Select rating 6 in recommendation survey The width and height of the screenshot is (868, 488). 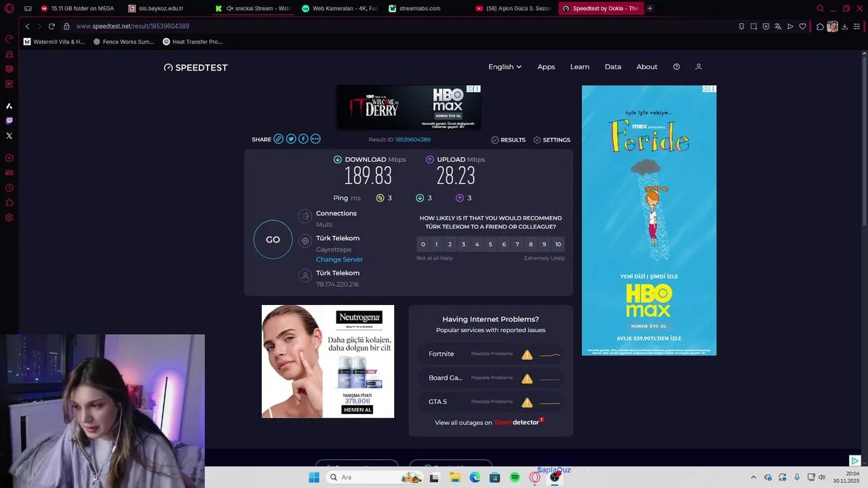(504, 245)
